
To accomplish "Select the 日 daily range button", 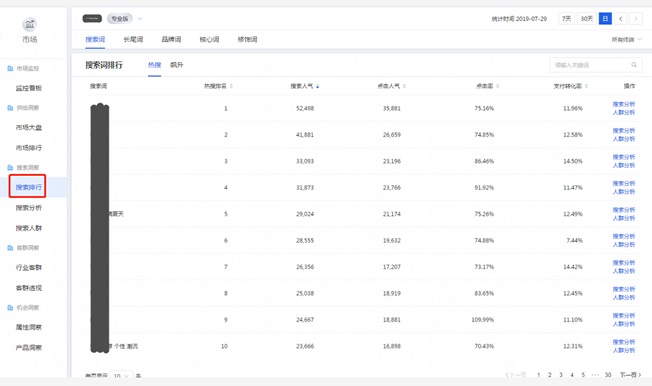I will pos(605,19).
